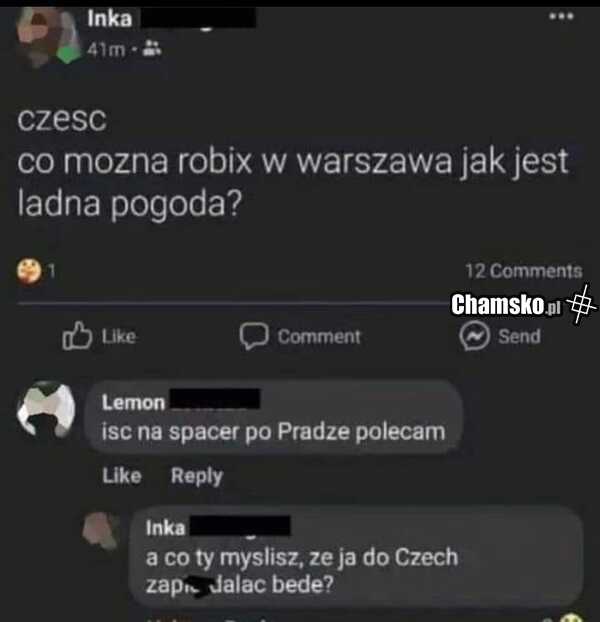Viewport: 600px width, 622px height.
Task: Click the post text about warszawa
Action: 293,162
